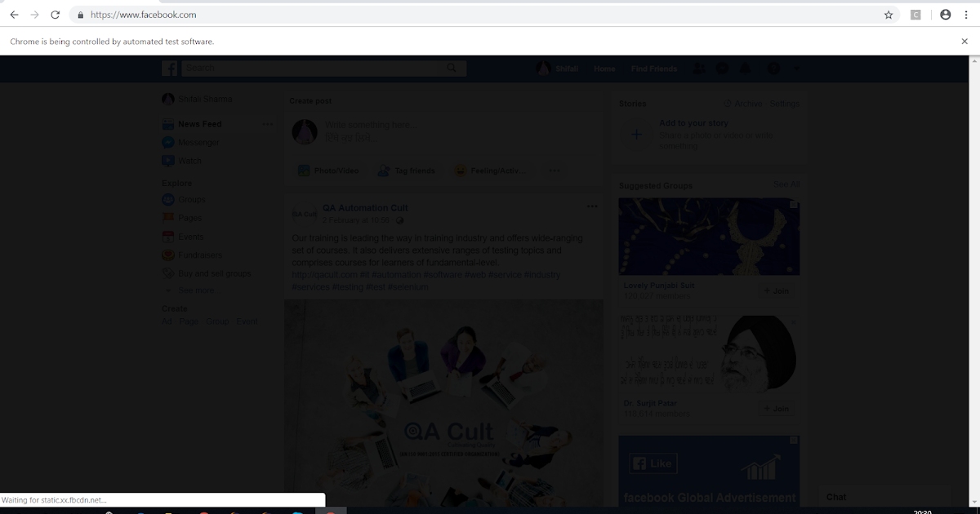
Task: Open the account settings dropdown arrow
Action: [798, 69]
